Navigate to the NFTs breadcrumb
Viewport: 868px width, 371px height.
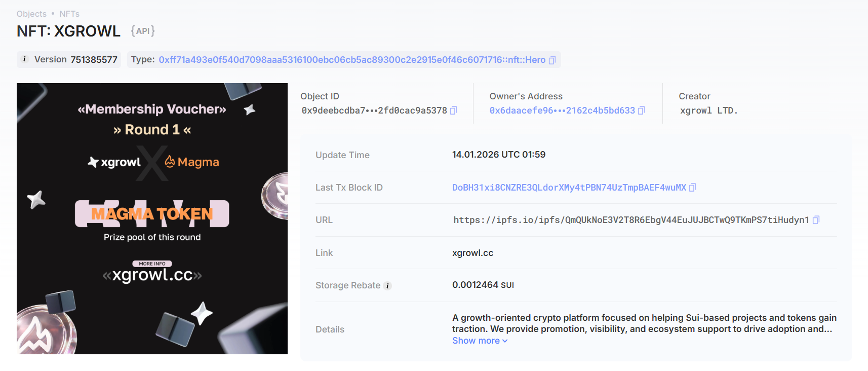point(69,14)
